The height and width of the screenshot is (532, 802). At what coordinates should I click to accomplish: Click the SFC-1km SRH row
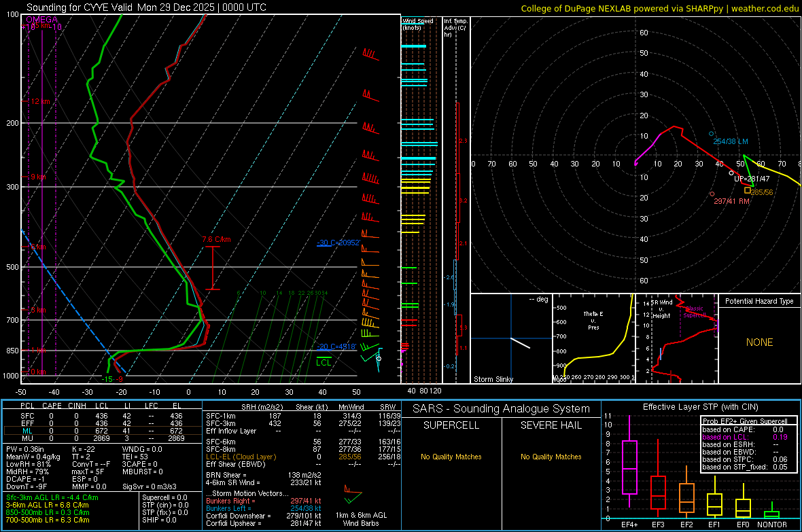[303, 416]
